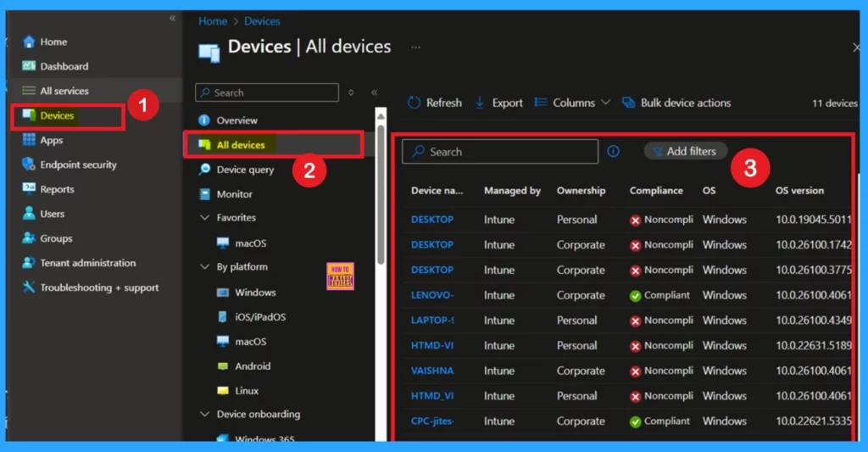
Task: Select the Devices icon in sidebar
Action: 29,115
